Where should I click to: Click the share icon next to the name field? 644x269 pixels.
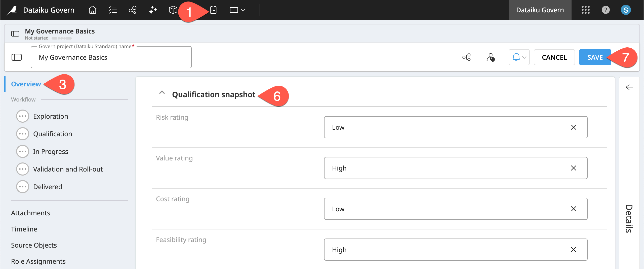[467, 57]
